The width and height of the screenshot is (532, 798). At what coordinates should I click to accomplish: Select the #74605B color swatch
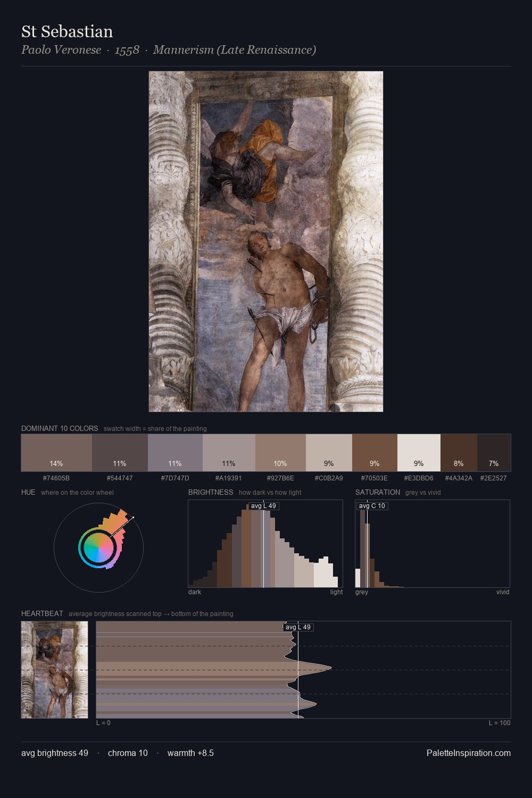click(x=56, y=453)
